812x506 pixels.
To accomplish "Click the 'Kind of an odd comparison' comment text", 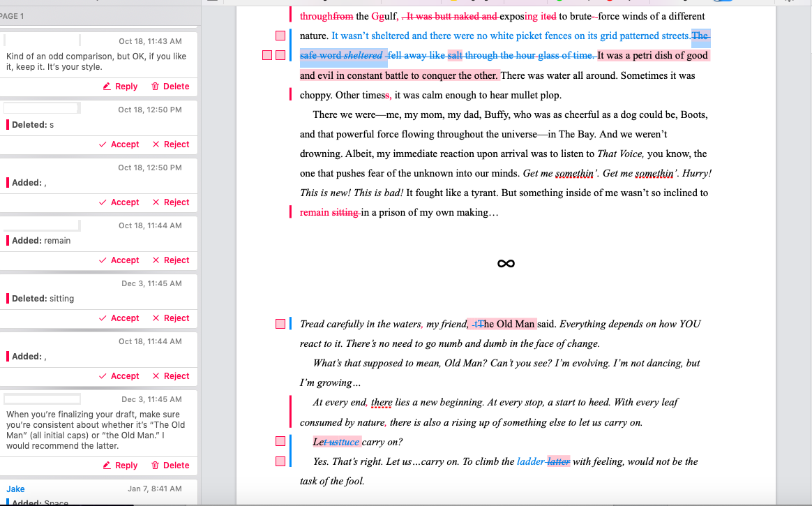I will [x=96, y=61].
